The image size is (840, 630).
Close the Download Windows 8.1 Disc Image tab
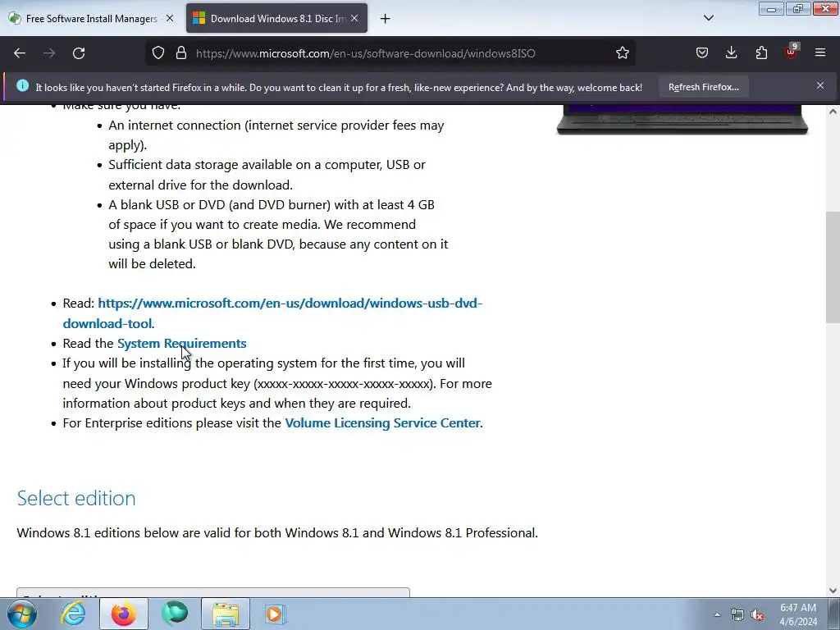(x=354, y=18)
